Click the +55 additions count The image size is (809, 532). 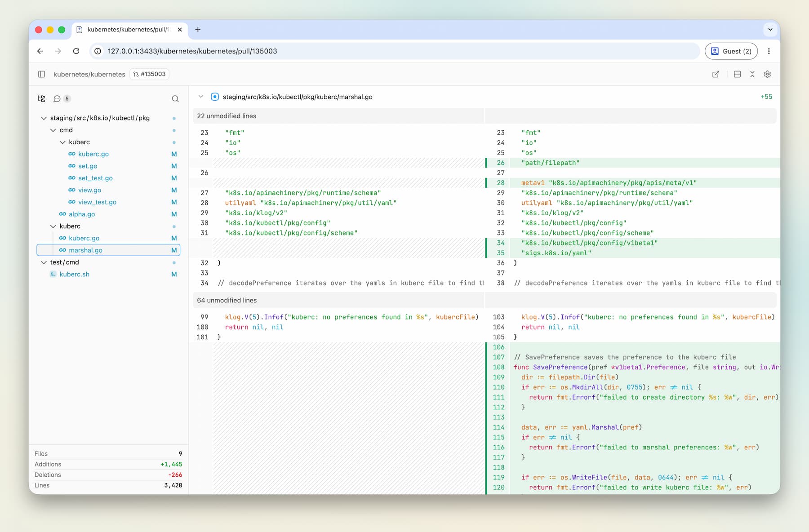[766, 97]
